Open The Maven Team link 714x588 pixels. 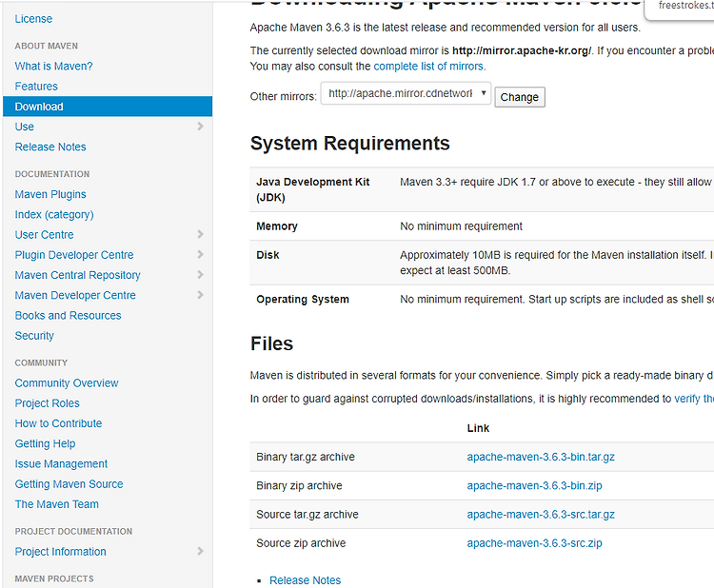pos(56,504)
